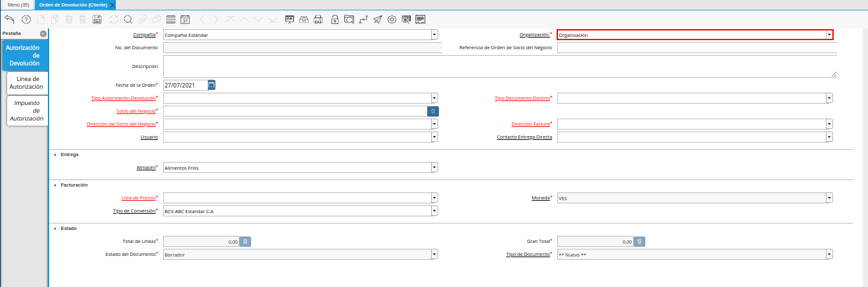Open the Gran Total calculator button

tap(640, 242)
